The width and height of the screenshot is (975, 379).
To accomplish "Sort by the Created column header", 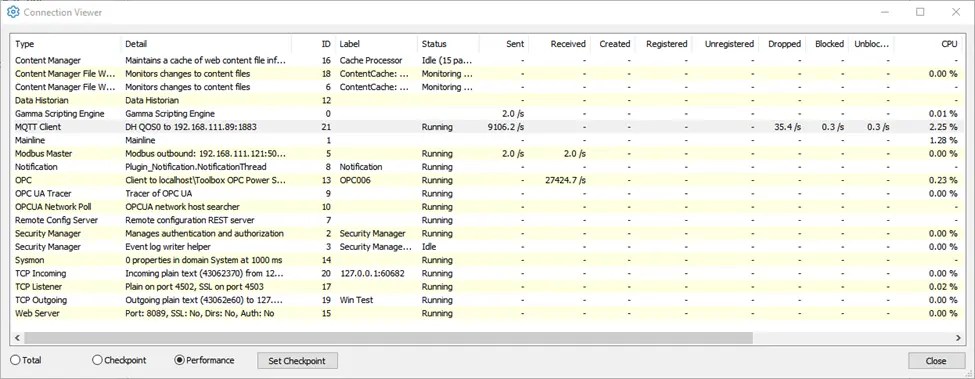I will pos(612,43).
